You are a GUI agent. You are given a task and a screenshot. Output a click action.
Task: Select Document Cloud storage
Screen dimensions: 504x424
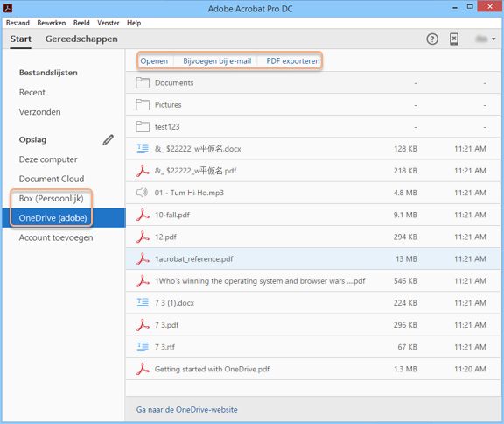point(52,179)
